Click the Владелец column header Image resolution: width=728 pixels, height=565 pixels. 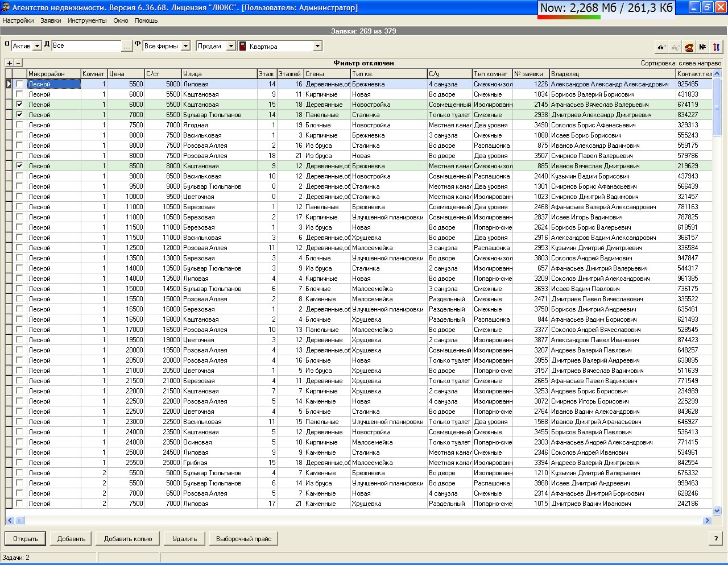coord(613,74)
